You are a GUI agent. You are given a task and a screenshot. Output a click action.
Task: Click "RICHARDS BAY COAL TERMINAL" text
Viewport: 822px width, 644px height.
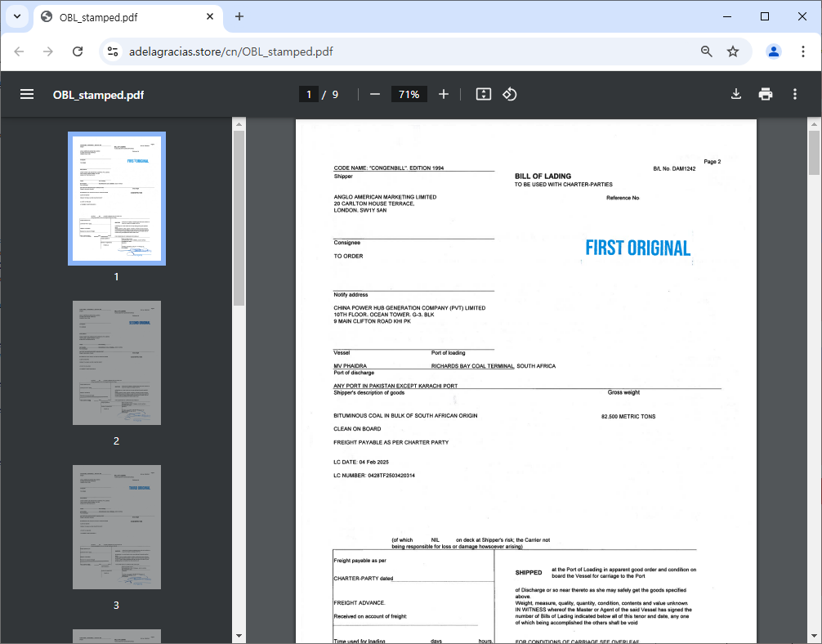click(x=472, y=366)
